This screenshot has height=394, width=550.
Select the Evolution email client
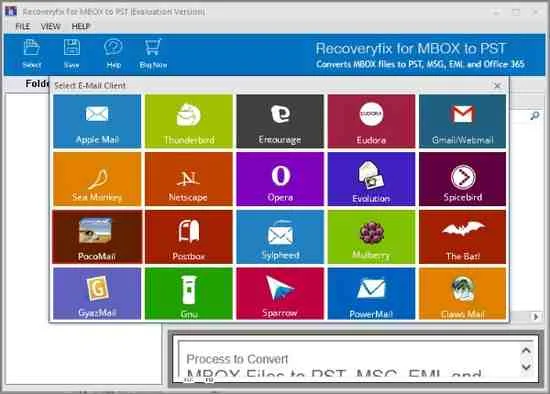click(371, 179)
